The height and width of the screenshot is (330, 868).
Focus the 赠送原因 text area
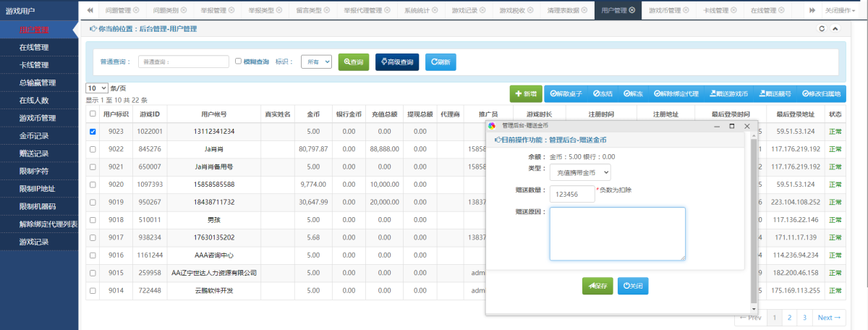618,234
